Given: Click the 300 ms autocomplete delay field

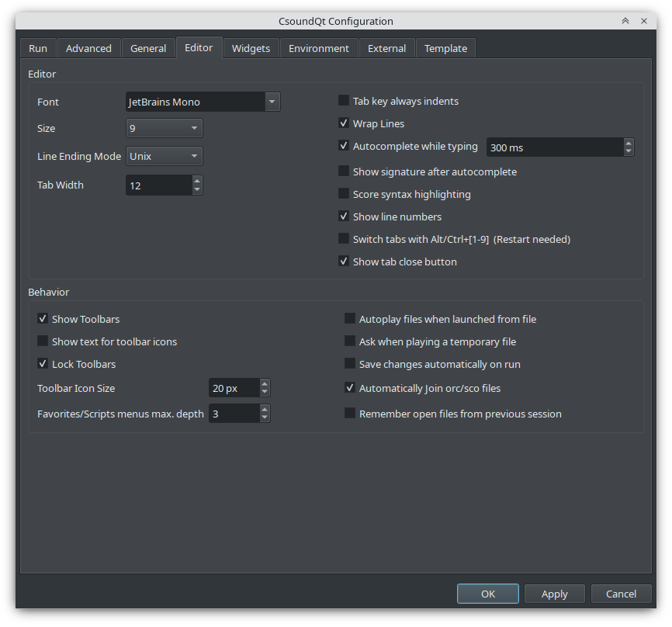Looking at the screenshot, I should tap(555, 147).
